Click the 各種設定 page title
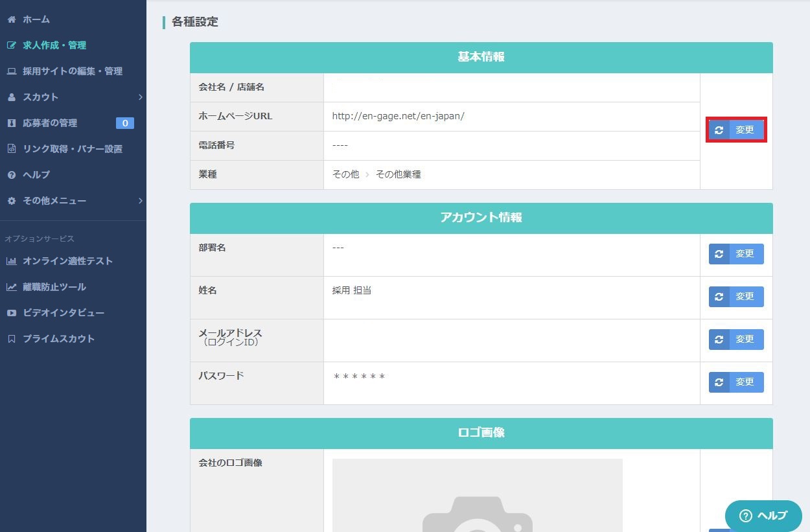The width and height of the screenshot is (810, 532). [195, 22]
